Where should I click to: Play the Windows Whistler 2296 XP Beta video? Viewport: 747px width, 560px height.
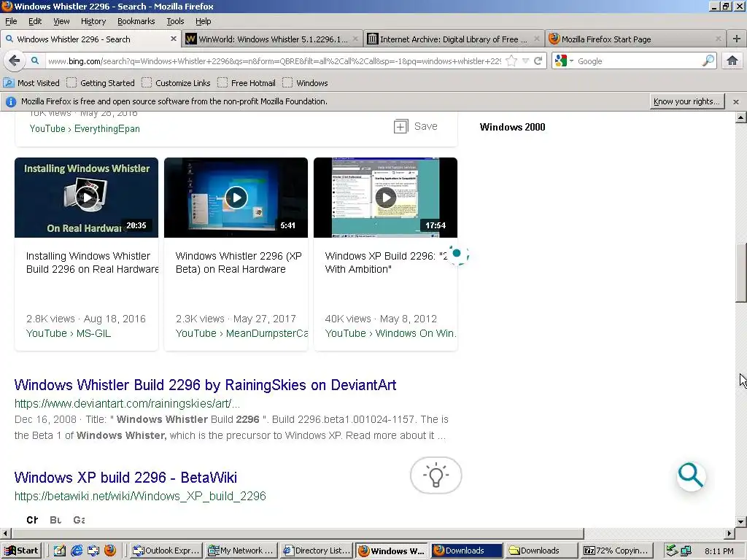236,197
